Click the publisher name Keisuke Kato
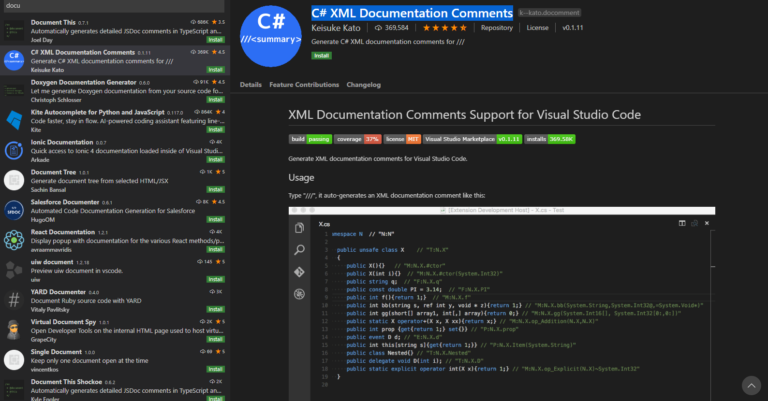Image resolution: width=768 pixels, height=401 pixels. pos(336,28)
